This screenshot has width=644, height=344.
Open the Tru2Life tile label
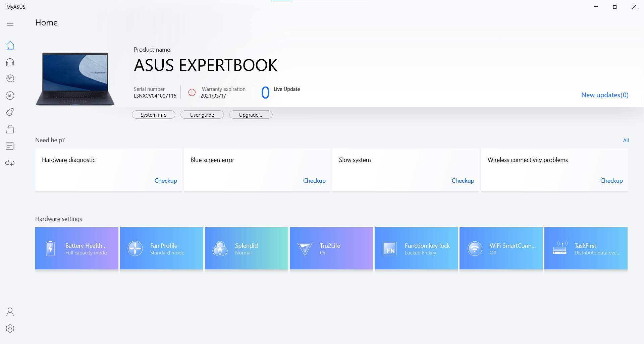pyautogui.click(x=330, y=245)
